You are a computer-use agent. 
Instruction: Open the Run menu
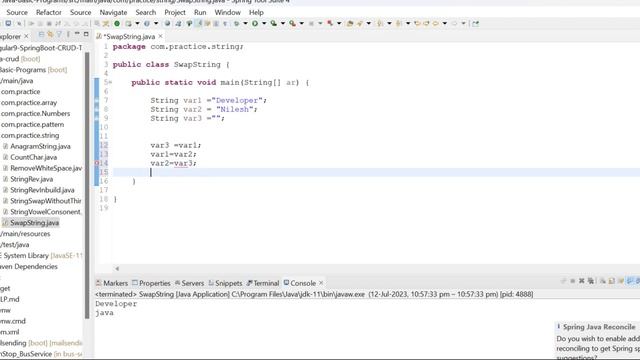coord(200,12)
